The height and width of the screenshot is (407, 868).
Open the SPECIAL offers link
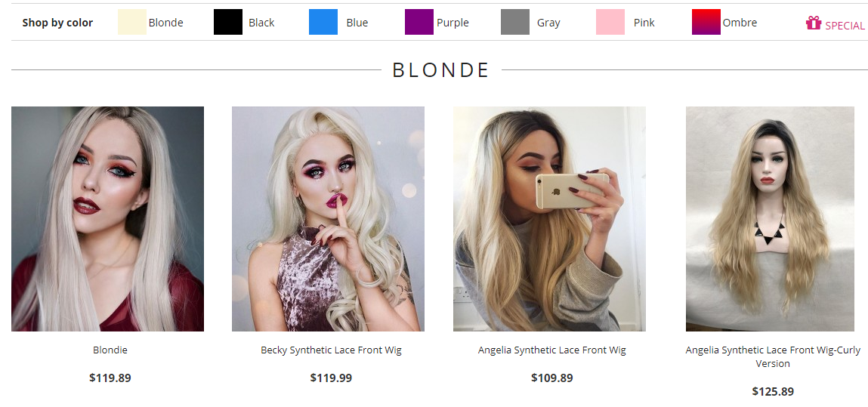point(845,26)
